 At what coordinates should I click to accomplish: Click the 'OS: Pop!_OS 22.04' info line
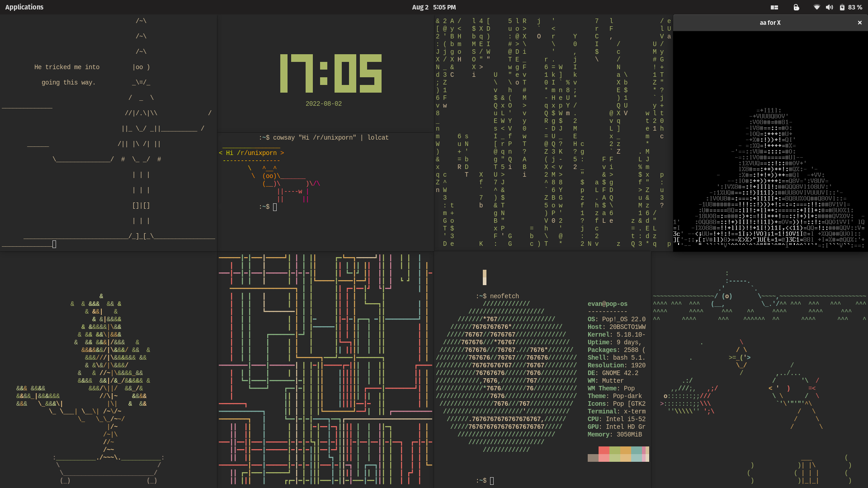616,319
